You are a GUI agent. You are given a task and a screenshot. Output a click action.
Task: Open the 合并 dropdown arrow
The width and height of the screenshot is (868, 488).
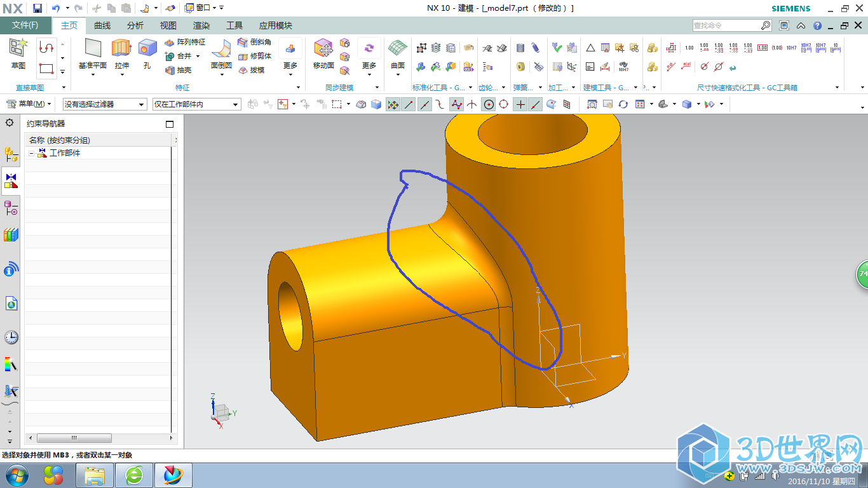(x=198, y=56)
